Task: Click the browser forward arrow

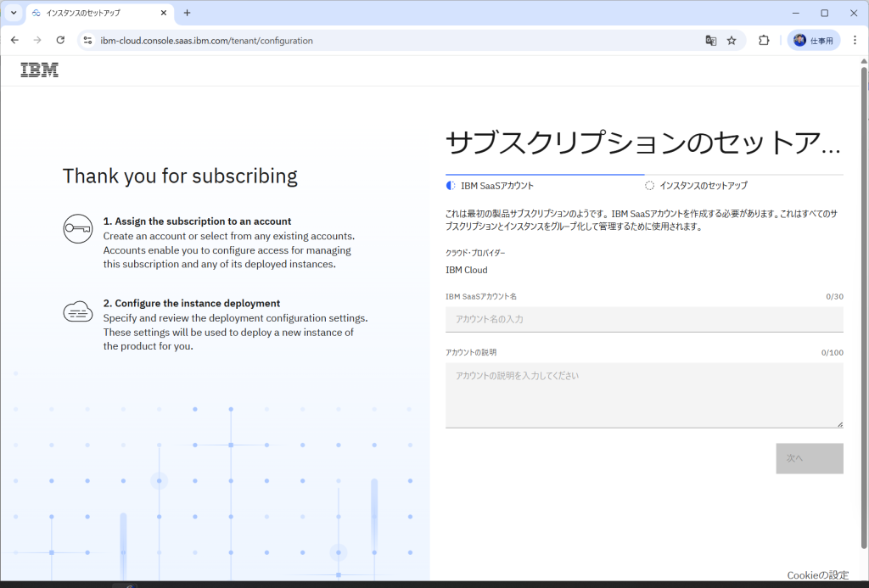Action: (x=37, y=41)
